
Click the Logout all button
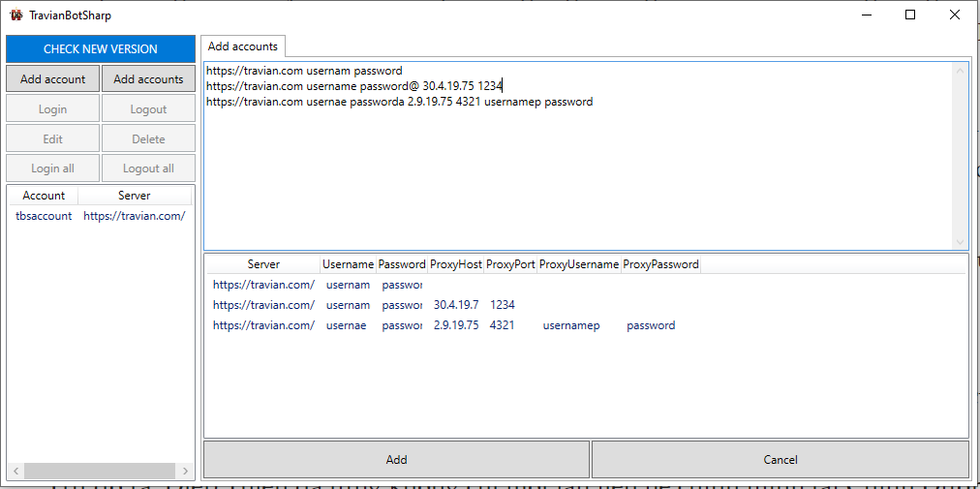148,168
